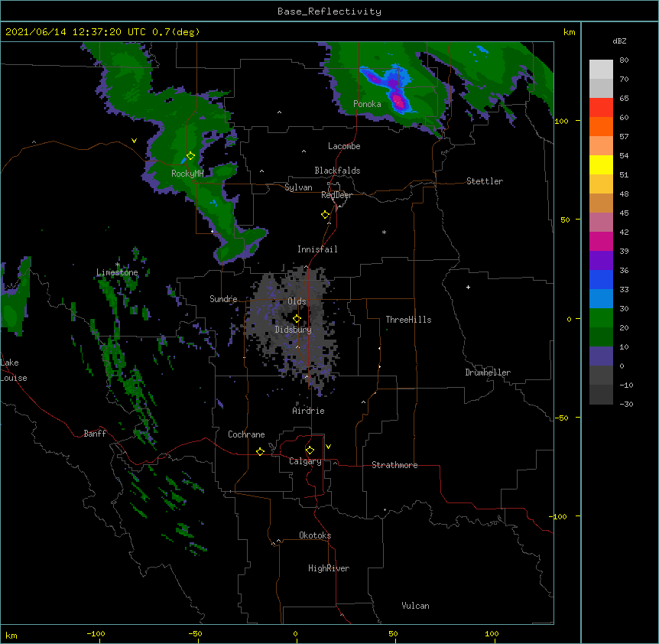Click the yellow diamond marker above RockyMH
This screenshot has height=644, width=659.
191,156
